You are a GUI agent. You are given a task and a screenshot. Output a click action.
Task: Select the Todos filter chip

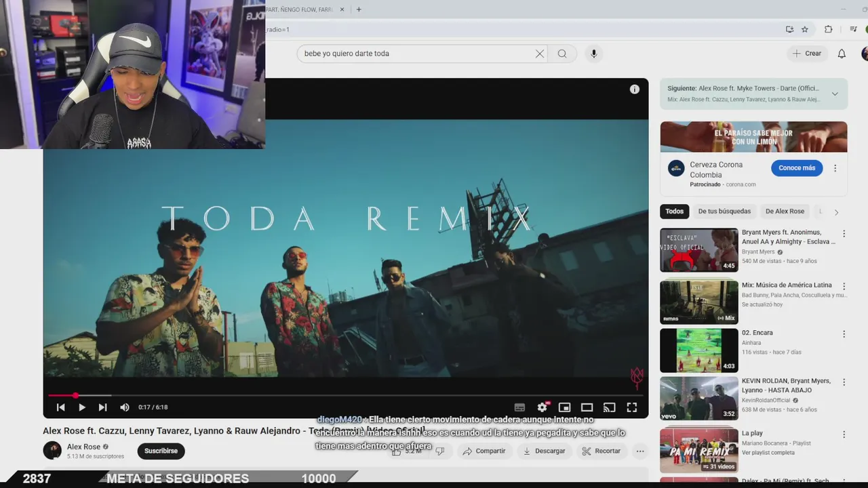coord(674,211)
